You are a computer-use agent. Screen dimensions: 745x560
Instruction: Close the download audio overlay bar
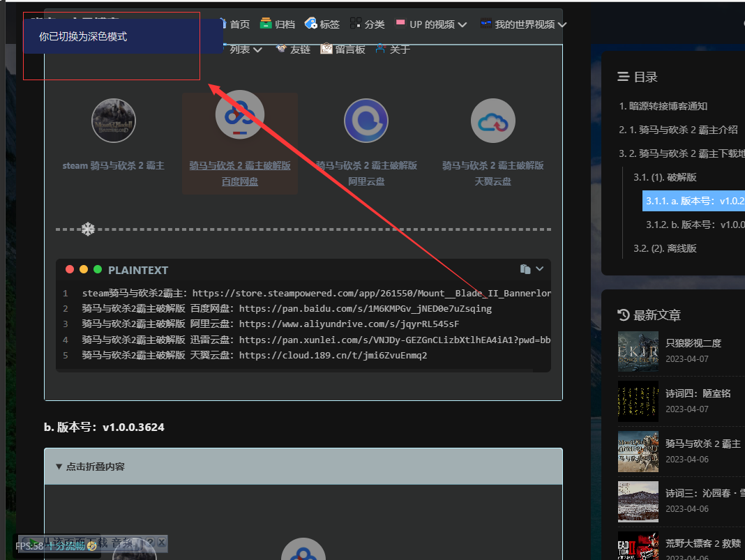pyautogui.click(x=161, y=542)
